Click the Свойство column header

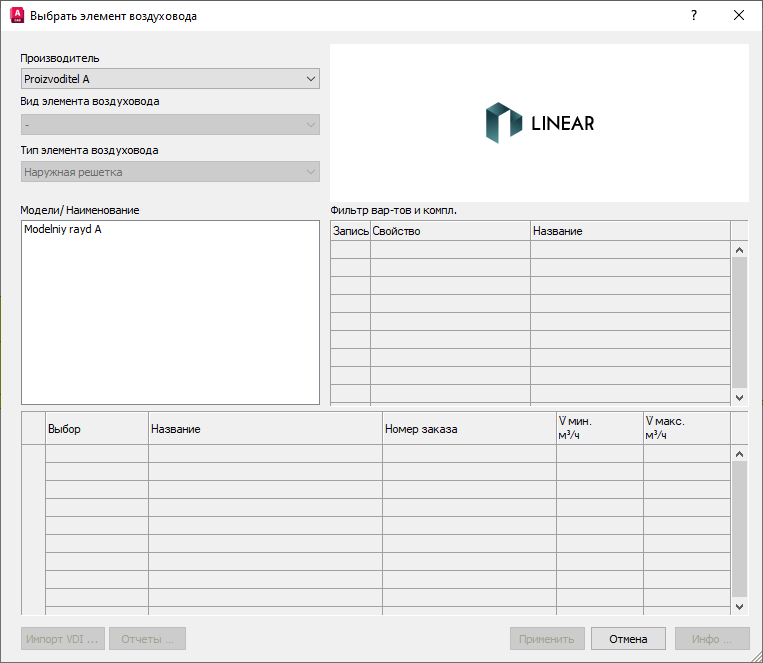(x=450, y=231)
